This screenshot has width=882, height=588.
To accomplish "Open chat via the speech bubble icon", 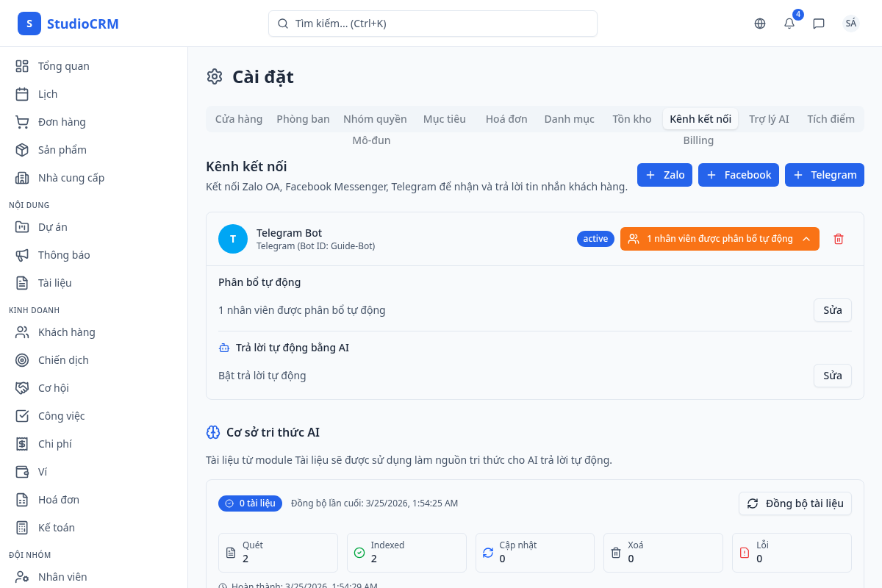I will tap(818, 24).
